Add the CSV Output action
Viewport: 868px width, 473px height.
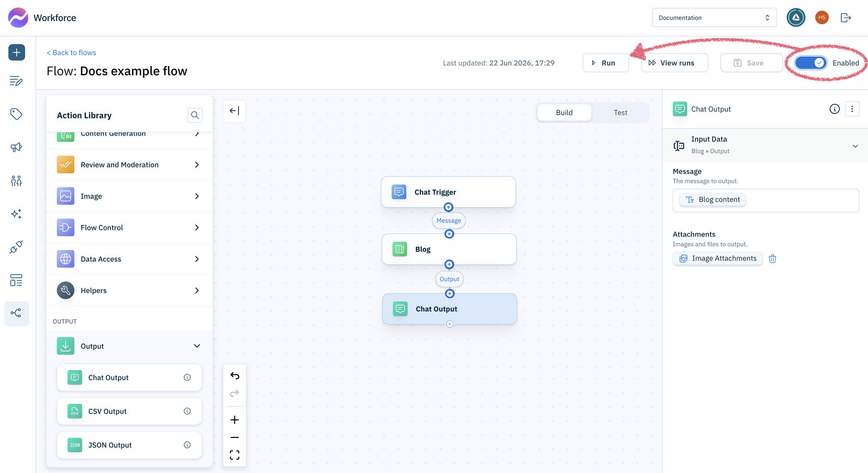point(129,411)
